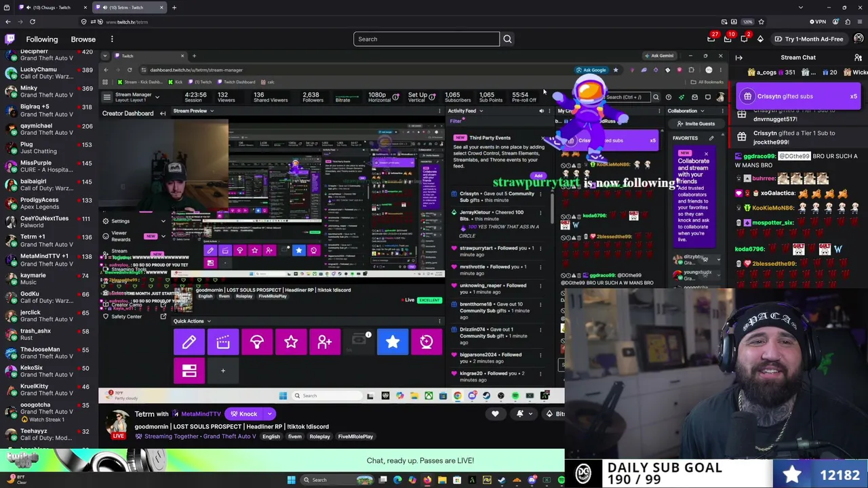This screenshot has height=488, width=868.
Task: Open the dropdown arrow beside Knock button
Action: (269, 414)
